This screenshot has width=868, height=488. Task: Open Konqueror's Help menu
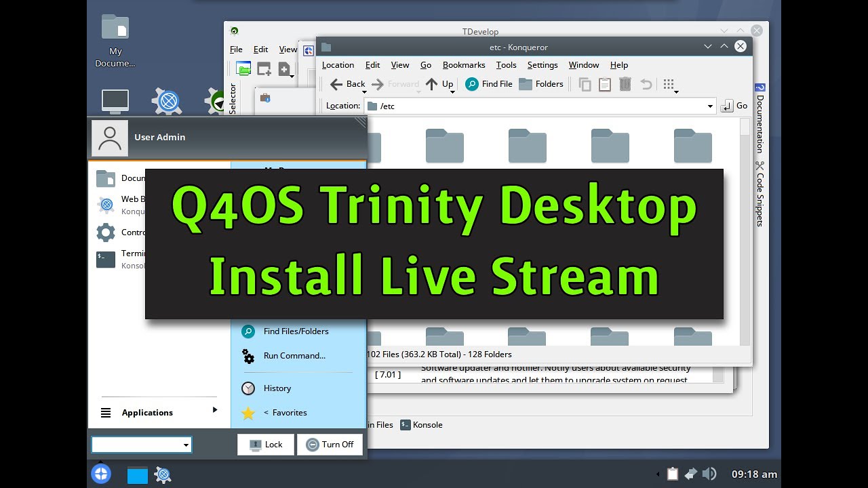click(619, 65)
